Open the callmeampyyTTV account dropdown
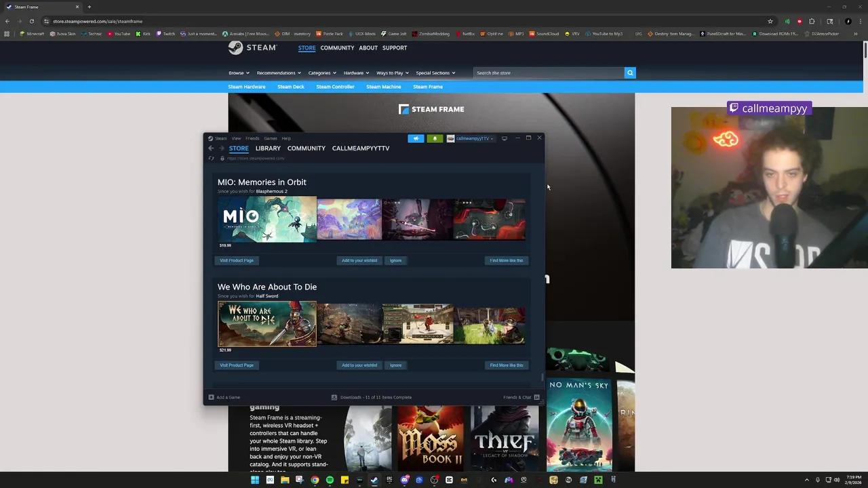The height and width of the screenshot is (488, 868). point(470,138)
